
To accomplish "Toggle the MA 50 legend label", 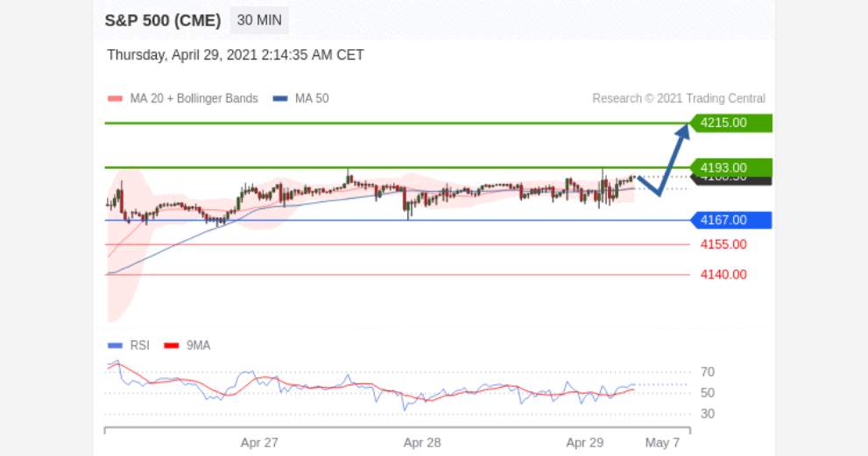I will tap(312, 99).
